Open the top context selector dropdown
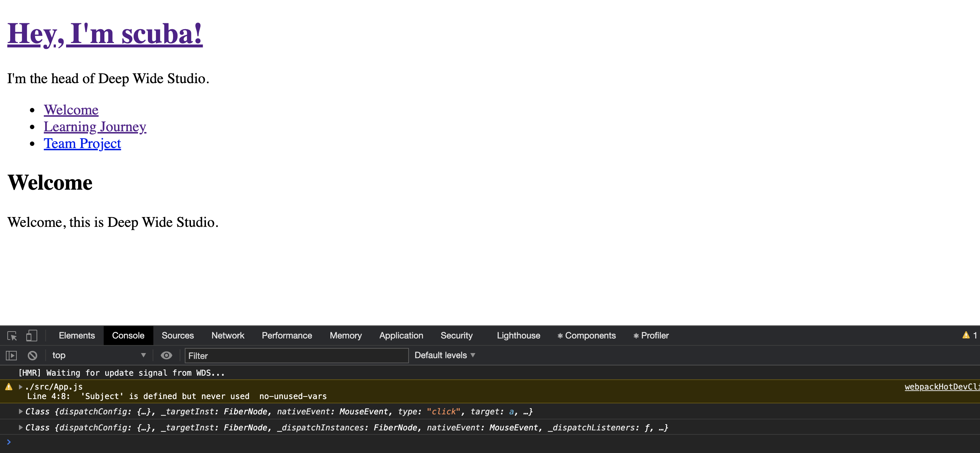 click(99, 355)
